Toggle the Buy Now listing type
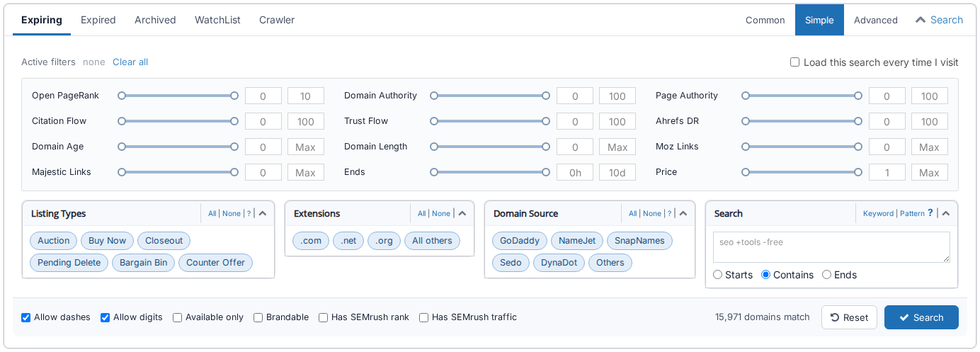 (108, 241)
